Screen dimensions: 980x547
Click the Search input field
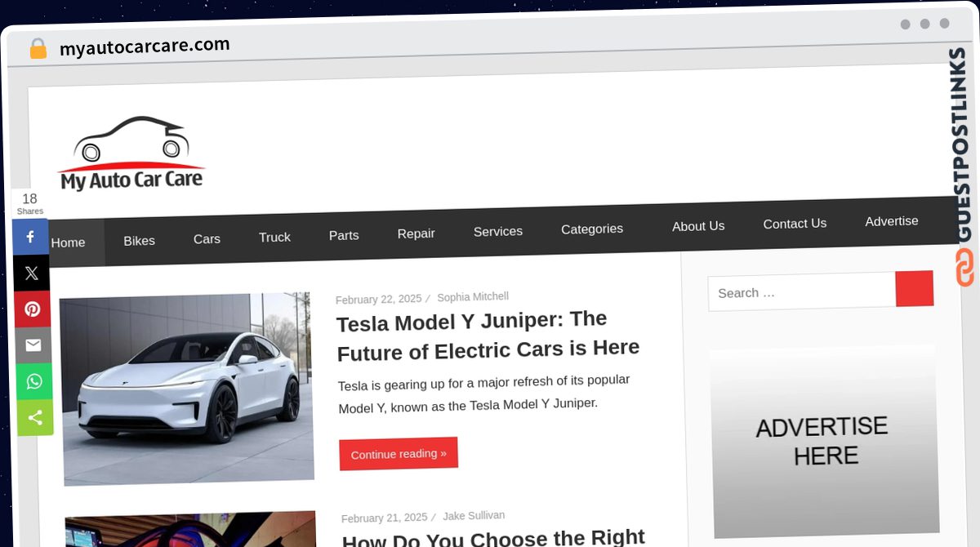(x=801, y=291)
